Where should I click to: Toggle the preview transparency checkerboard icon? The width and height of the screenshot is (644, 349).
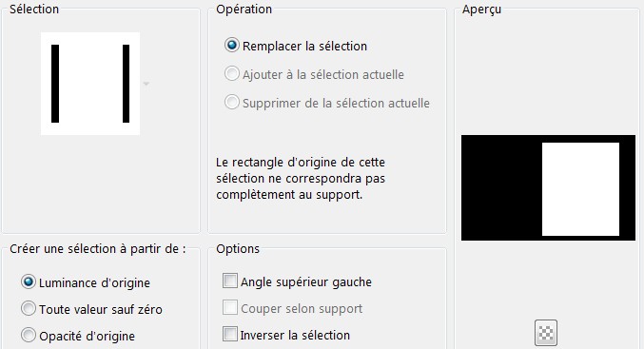(x=546, y=333)
